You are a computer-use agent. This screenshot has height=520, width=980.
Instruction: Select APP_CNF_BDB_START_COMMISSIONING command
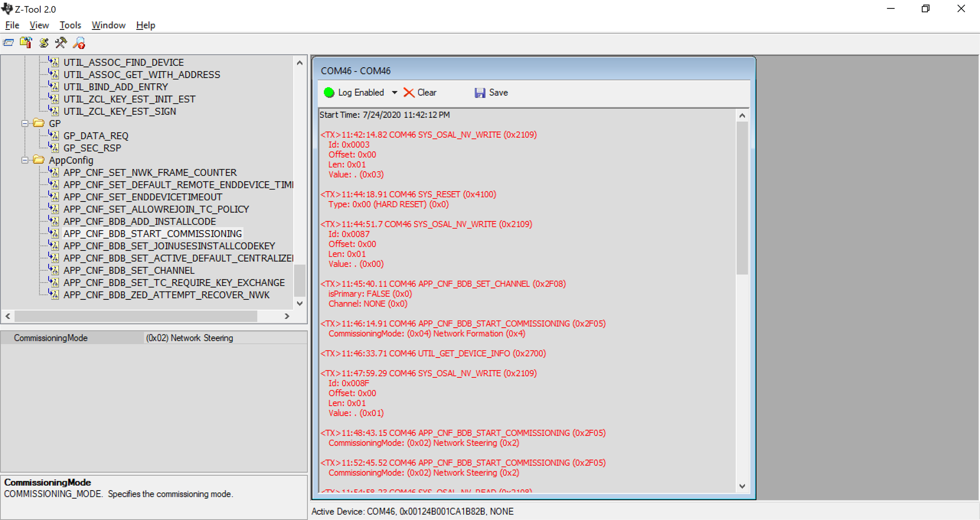pos(153,234)
